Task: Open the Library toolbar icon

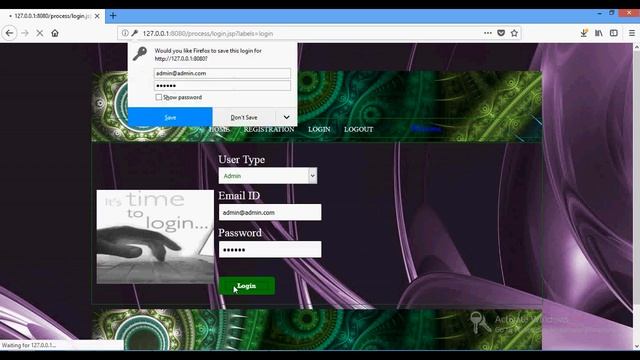Action: pyautogui.click(x=599, y=33)
